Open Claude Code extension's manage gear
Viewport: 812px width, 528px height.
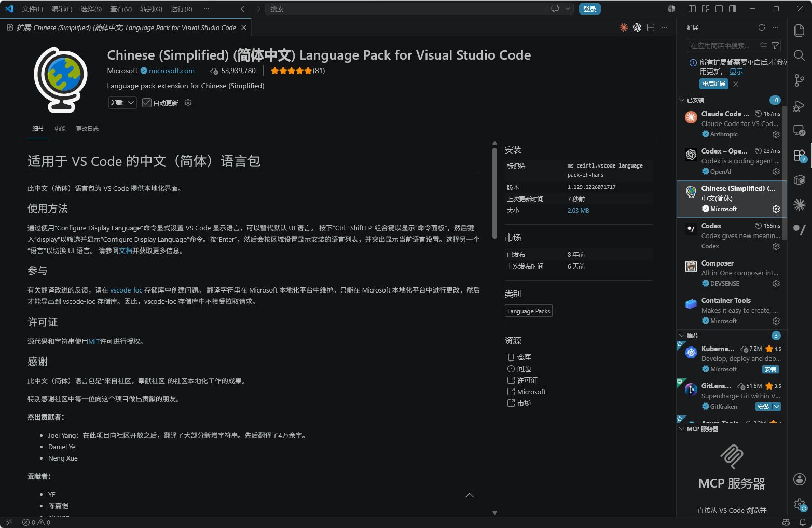[776, 134]
